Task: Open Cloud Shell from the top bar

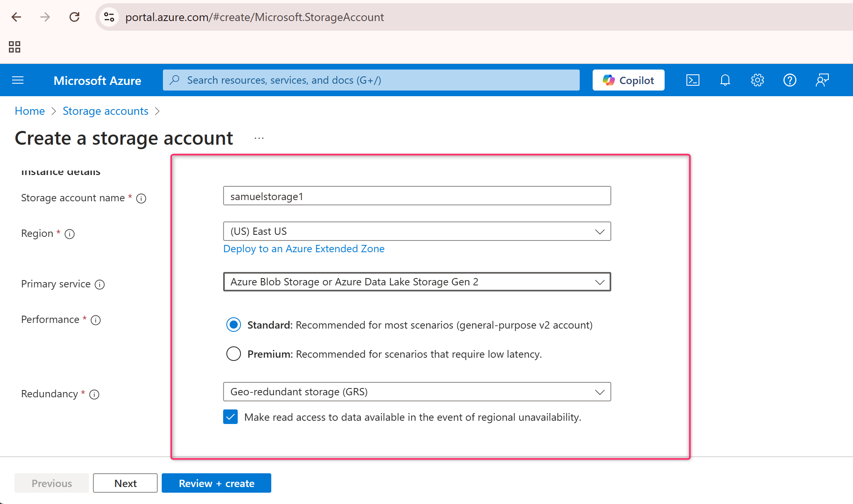Action: click(693, 80)
